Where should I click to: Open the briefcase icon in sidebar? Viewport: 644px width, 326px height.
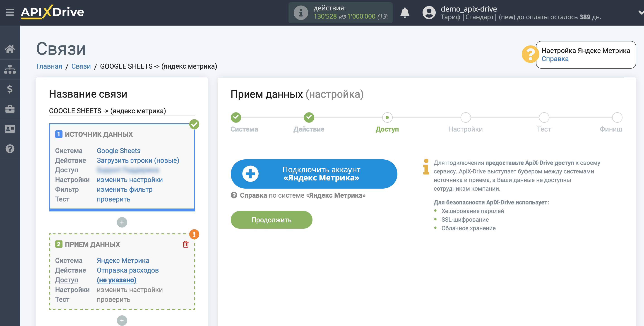pyautogui.click(x=10, y=109)
